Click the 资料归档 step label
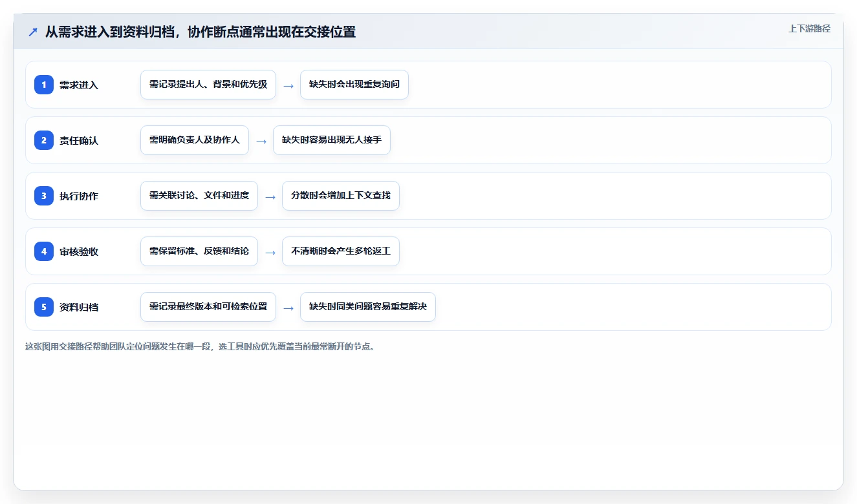This screenshot has height=504, width=857. coord(79,307)
